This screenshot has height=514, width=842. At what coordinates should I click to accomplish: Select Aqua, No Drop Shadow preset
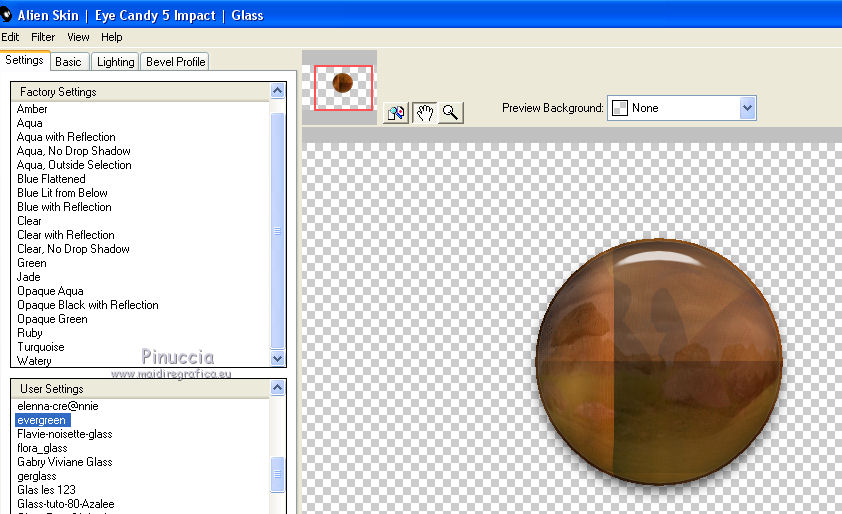[74, 151]
